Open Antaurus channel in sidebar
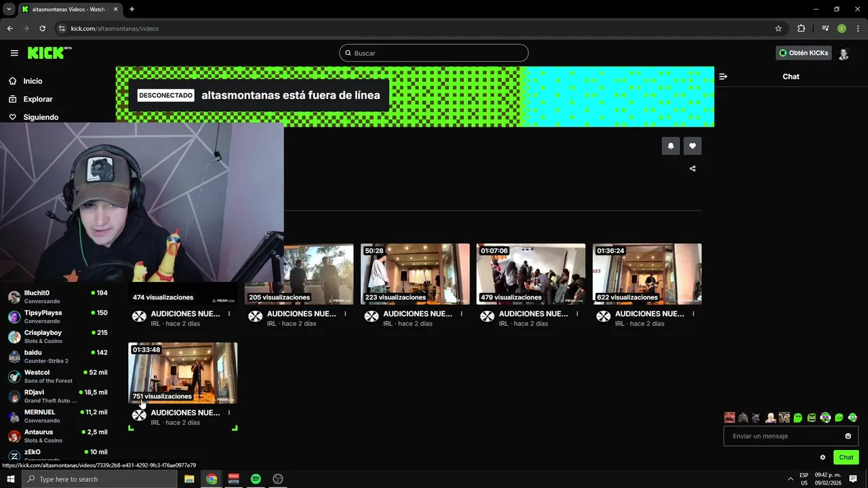 58,436
